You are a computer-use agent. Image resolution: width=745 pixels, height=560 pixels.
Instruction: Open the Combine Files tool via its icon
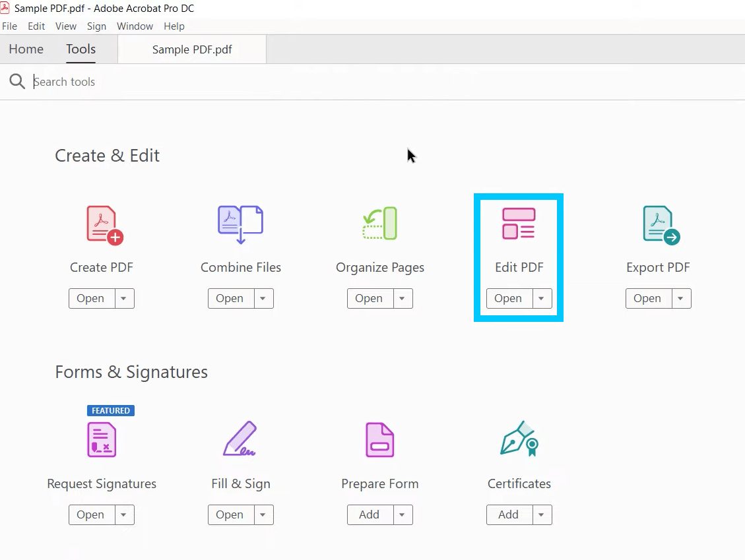pos(240,224)
